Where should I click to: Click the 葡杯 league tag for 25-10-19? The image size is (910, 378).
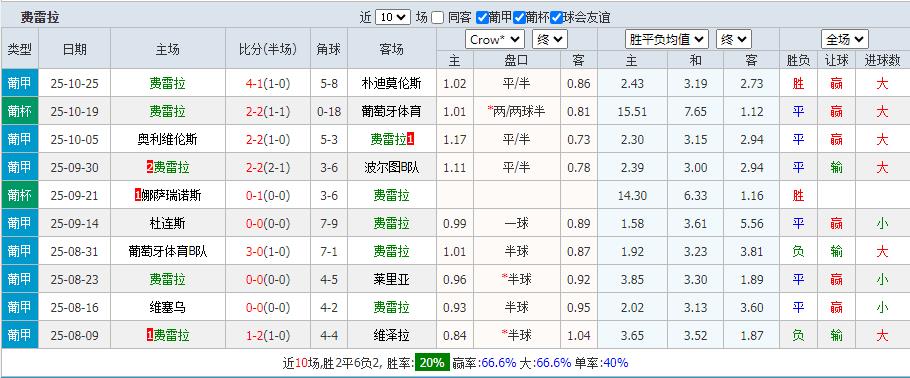coord(20,111)
